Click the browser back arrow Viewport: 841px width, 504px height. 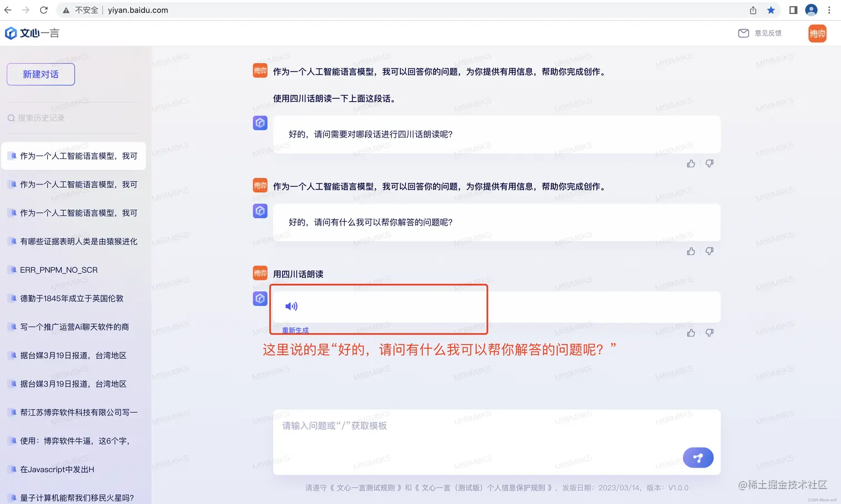[8, 10]
